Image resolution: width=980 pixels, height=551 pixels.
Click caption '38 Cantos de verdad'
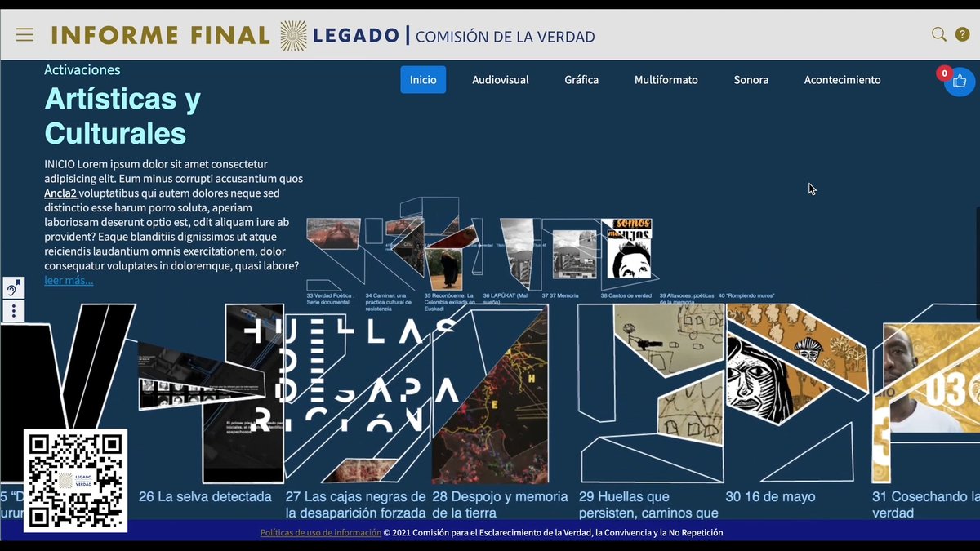(626, 295)
